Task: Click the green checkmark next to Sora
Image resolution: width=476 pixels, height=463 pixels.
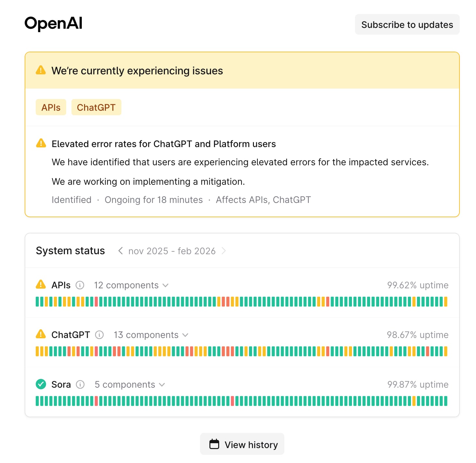Action: click(40, 384)
